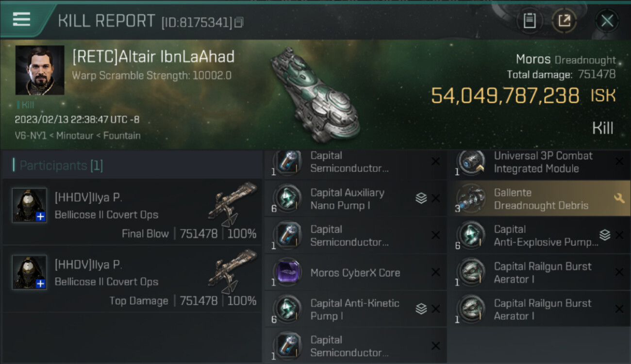Expand the Capital Anti-Kinetic Pump I stack
This screenshot has height=364, width=631.
tap(421, 309)
